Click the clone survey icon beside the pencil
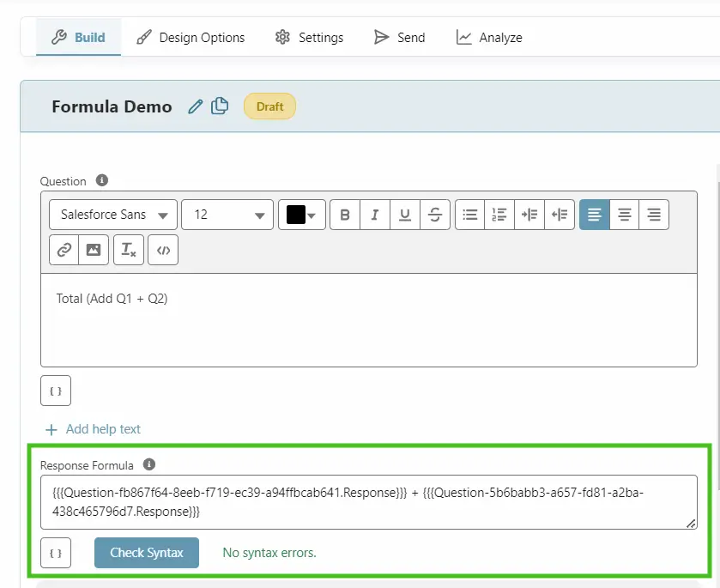 220,106
